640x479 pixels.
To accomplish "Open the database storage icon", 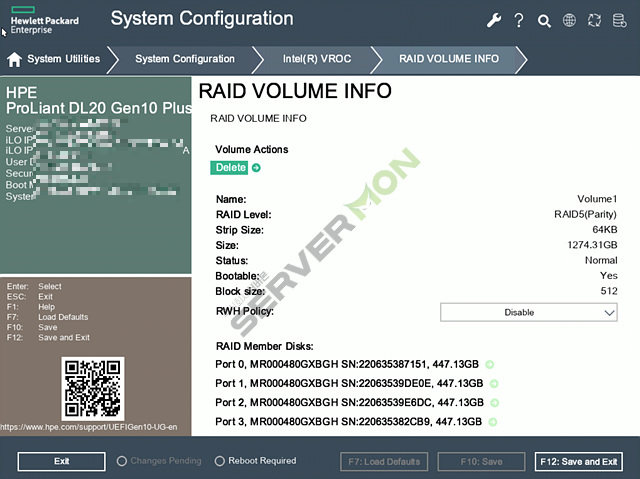I will pos(620,20).
